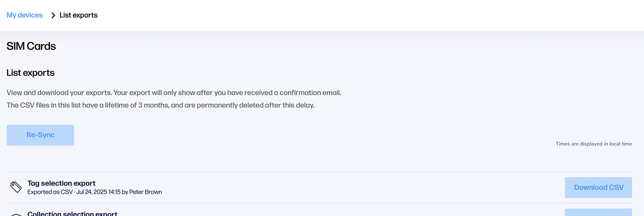Click blank middle area of Tag selection export row
Image resolution: width=644 pixels, height=216 pixels.
click(x=343, y=188)
